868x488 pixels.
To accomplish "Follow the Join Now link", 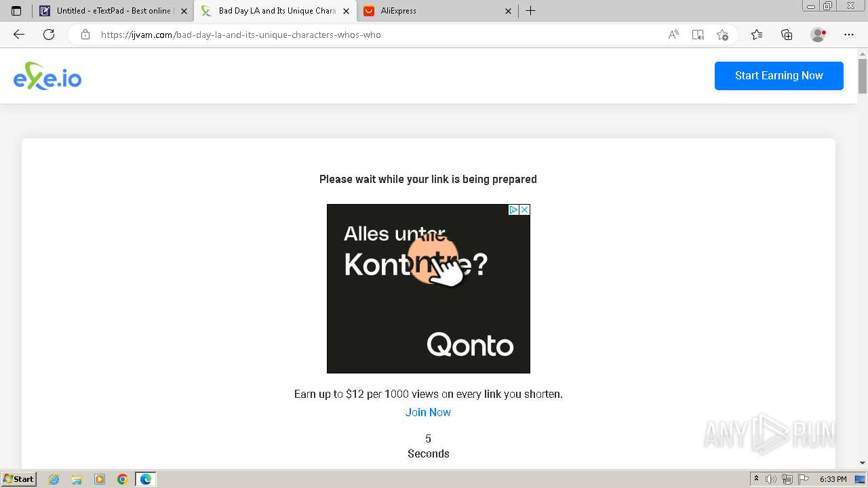I will pos(428,412).
